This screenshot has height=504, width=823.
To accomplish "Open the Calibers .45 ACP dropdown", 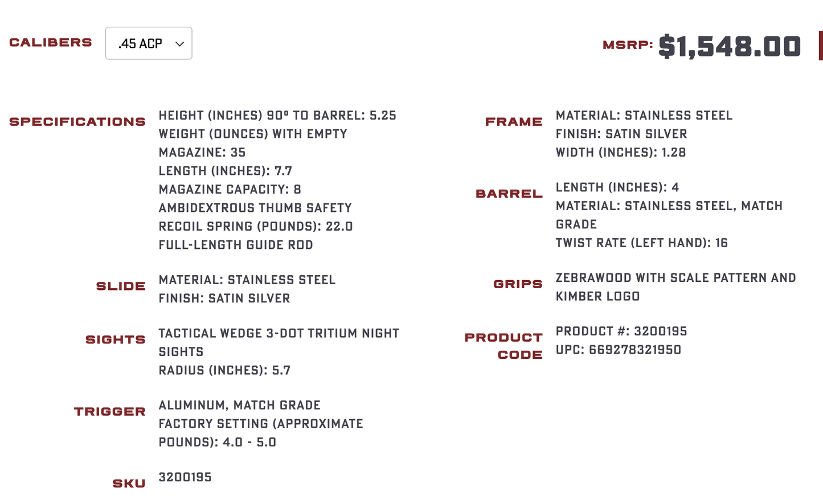I will (148, 43).
